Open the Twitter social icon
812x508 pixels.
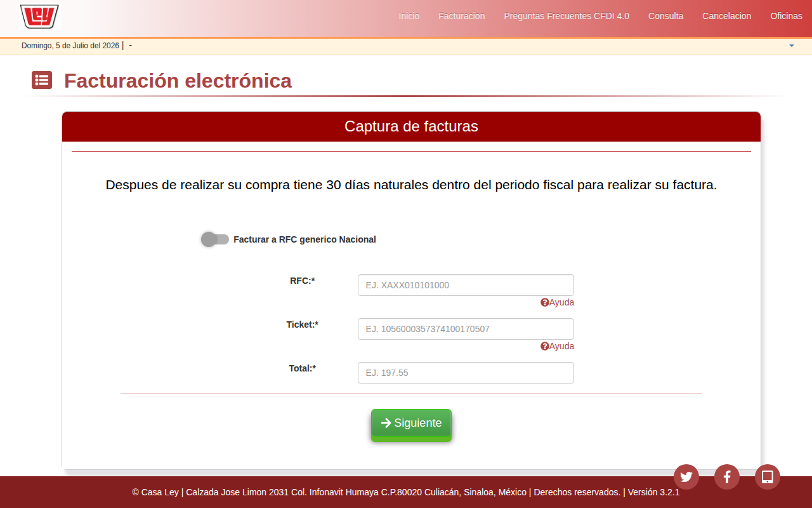coord(686,477)
